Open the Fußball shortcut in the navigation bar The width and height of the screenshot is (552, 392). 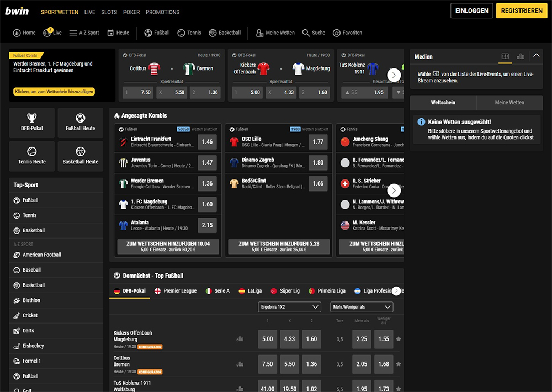tap(157, 33)
